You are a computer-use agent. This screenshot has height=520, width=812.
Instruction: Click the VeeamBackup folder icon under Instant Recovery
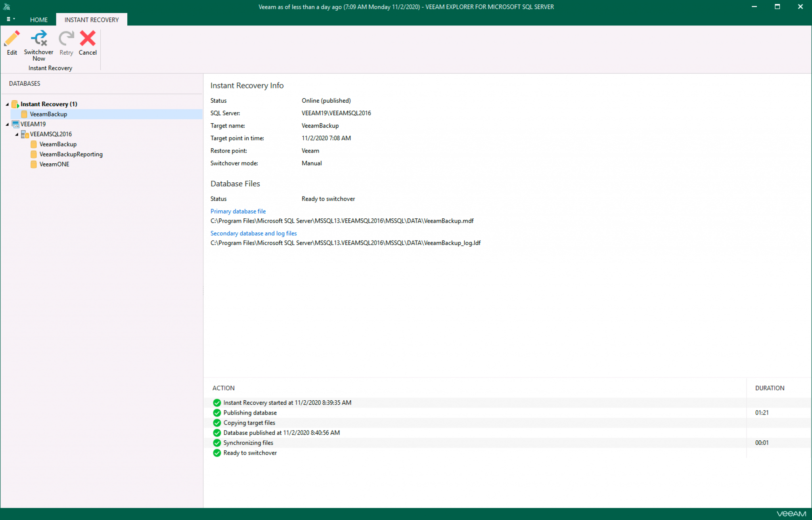[x=24, y=114]
